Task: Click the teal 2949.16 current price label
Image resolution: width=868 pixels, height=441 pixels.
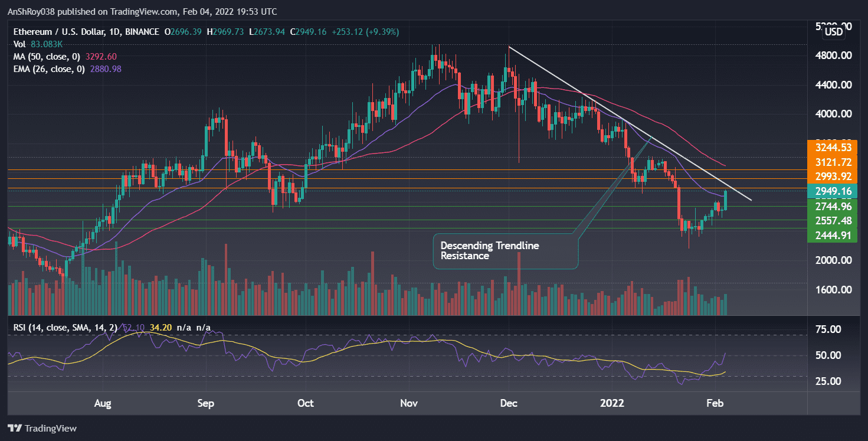Action: click(x=834, y=191)
